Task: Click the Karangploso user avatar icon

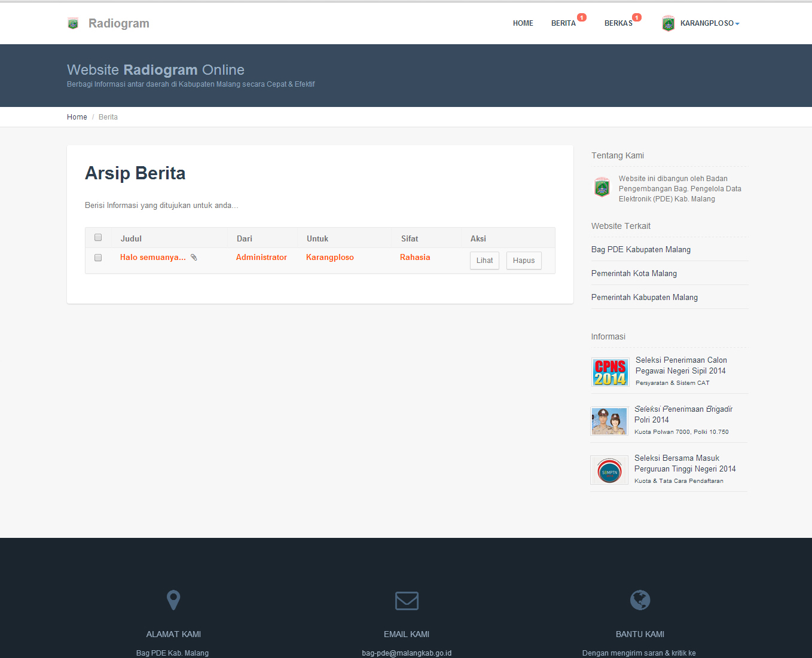Action: pyautogui.click(x=668, y=23)
